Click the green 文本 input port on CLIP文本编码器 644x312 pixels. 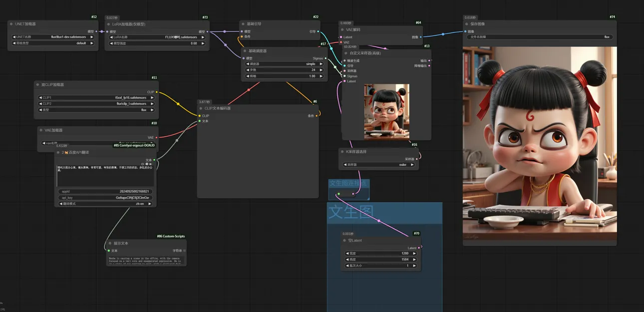tap(200, 121)
